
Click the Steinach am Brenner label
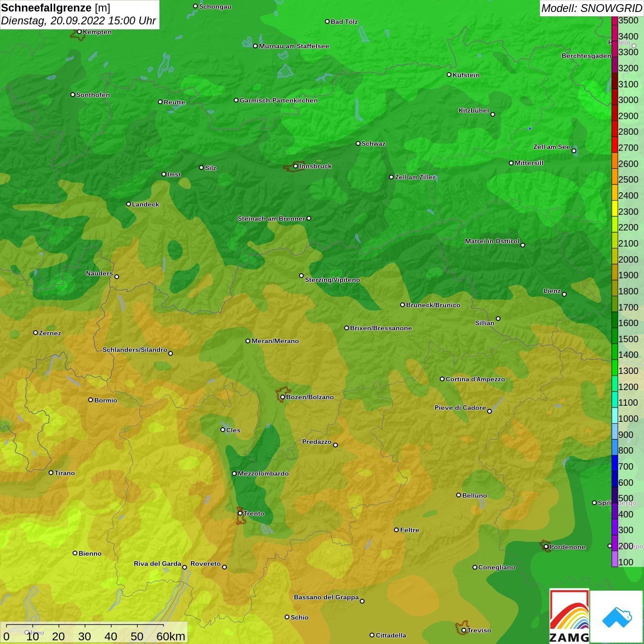tap(271, 218)
